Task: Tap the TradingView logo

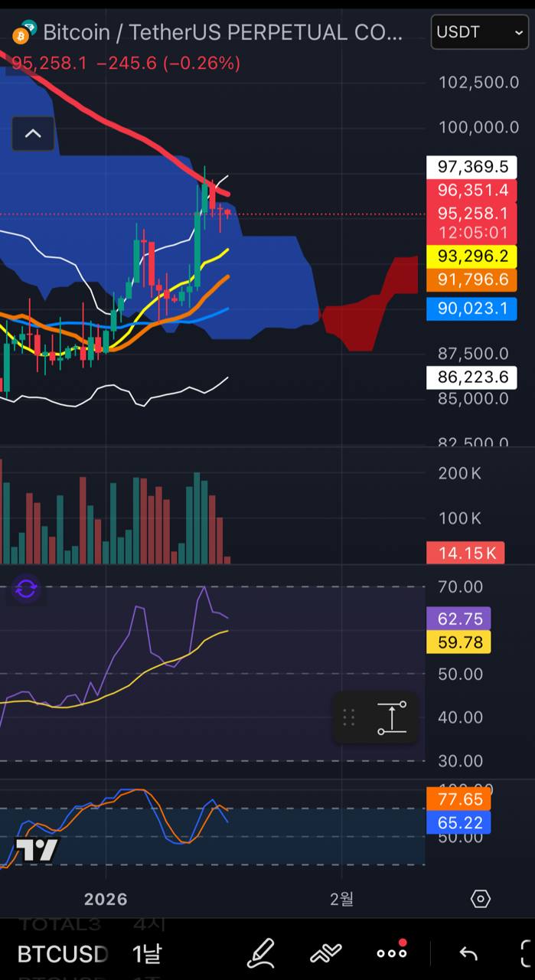Action: [x=37, y=850]
